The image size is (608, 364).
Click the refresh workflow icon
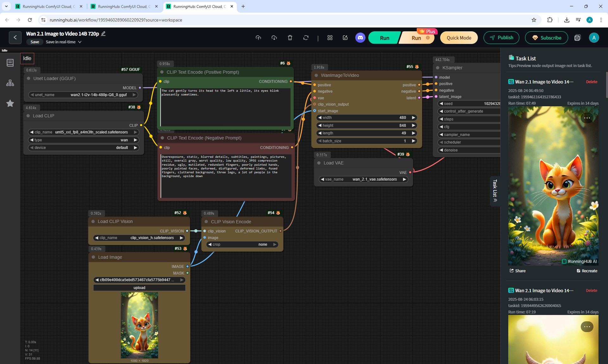click(x=306, y=38)
